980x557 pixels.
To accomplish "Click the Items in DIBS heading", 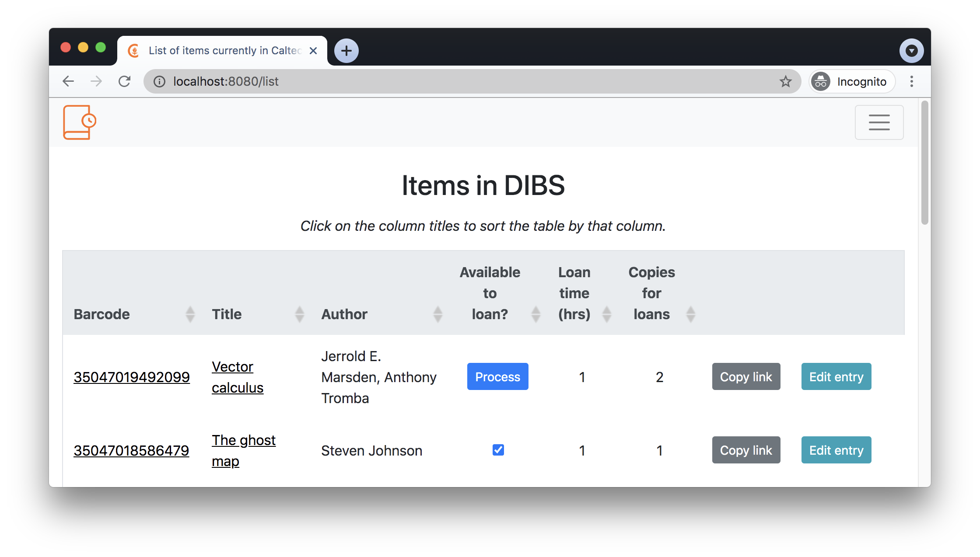I will [483, 185].
